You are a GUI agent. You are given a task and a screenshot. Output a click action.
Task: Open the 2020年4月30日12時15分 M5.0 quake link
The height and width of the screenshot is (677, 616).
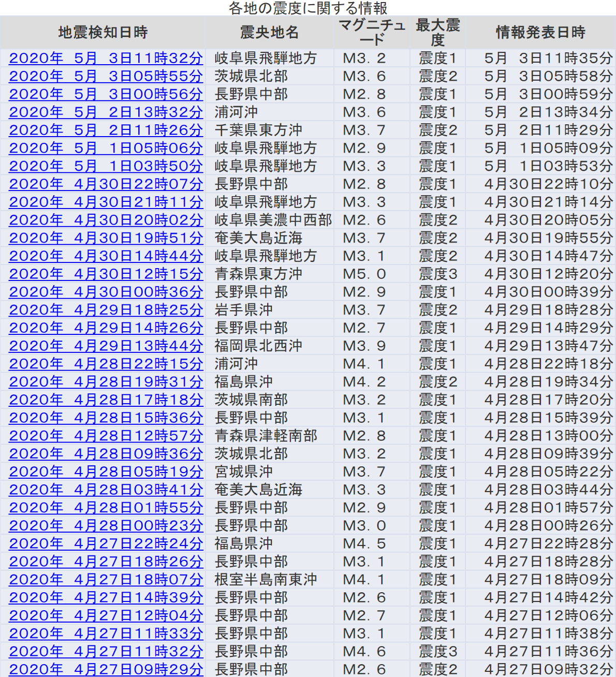click(x=106, y=274)
